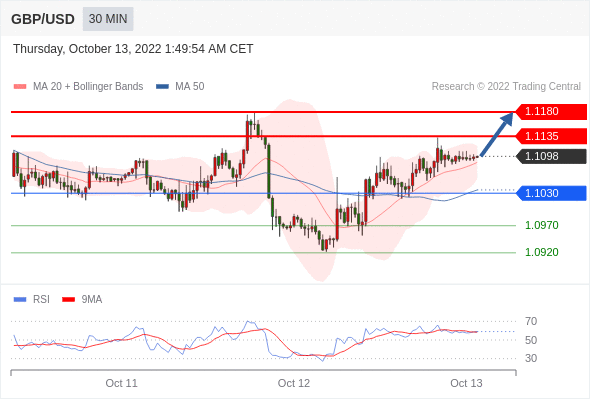
Task: Select the 1.1135 resistance price tag
Action: click(551, 136)
